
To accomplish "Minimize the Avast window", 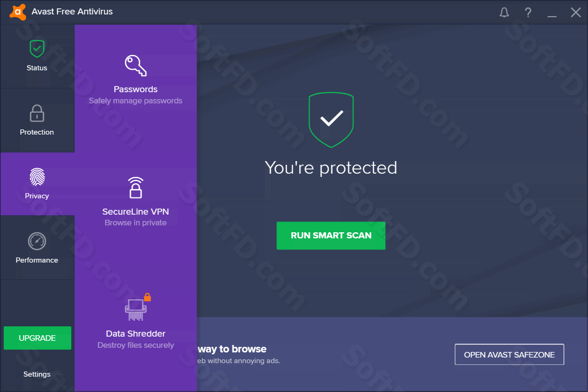I will (552, 13).
